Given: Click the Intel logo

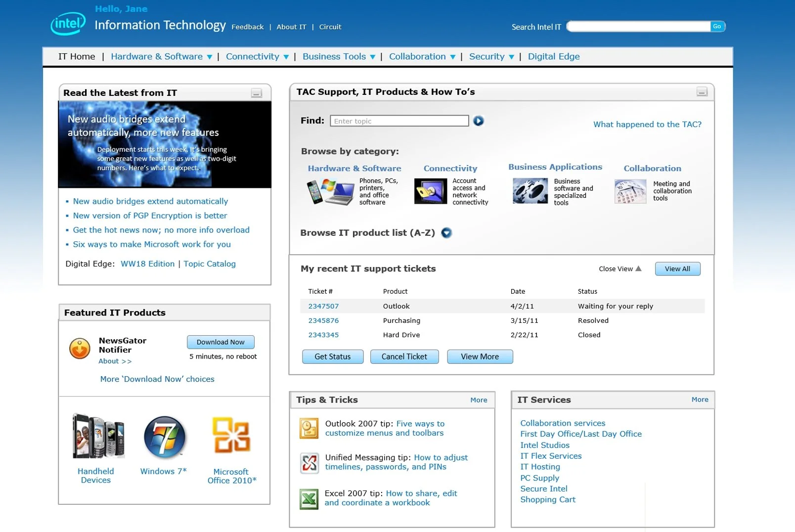Looking at the screenshot, I should [x=68, y=23].
